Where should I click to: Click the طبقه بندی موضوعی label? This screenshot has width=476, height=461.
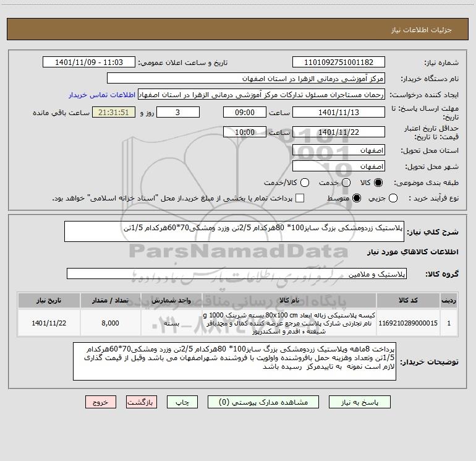coord(426,183)
